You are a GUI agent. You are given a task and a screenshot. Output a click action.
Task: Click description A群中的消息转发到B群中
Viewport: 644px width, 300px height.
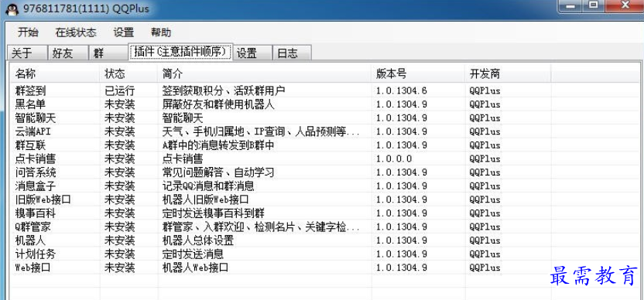click(218, 145)
